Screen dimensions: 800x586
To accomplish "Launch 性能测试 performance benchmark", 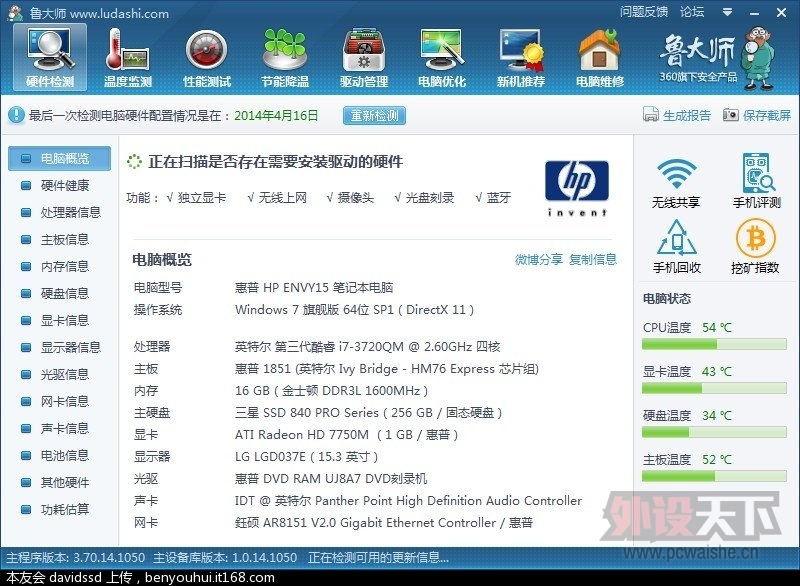I will pyautogui.click(x=207, y=58).
